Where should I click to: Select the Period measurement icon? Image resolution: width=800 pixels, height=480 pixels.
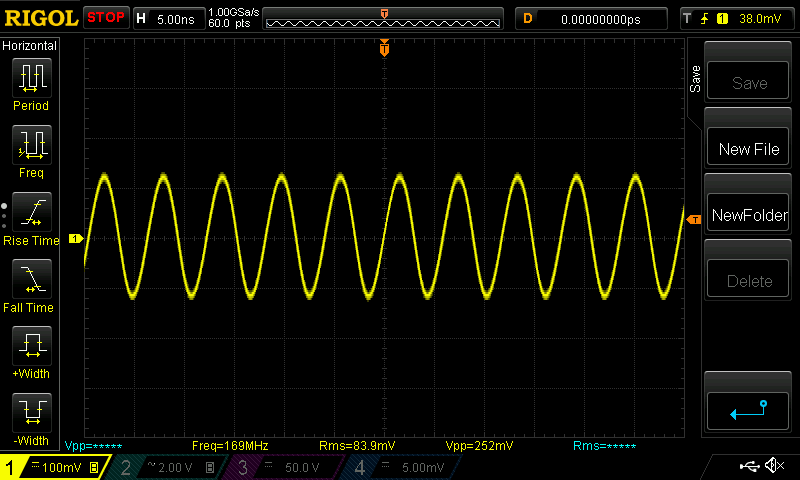coord(32,78)
